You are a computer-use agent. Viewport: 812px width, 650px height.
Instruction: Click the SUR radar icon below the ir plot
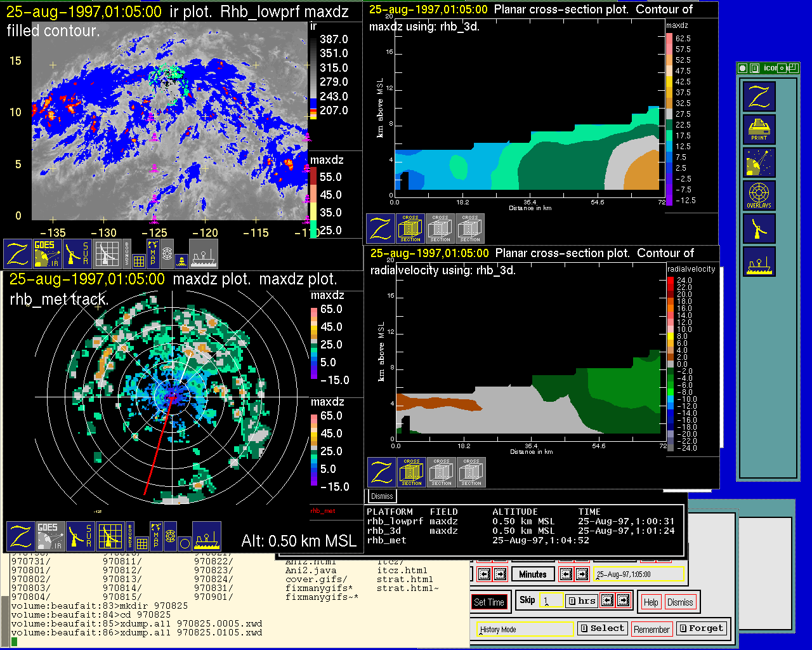[77, 253]
